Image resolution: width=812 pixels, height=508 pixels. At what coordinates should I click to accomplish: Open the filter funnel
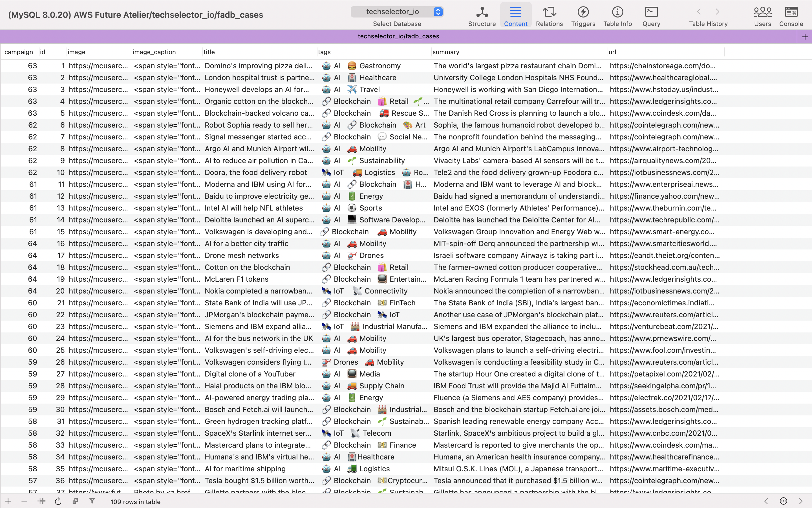[92, 501]
